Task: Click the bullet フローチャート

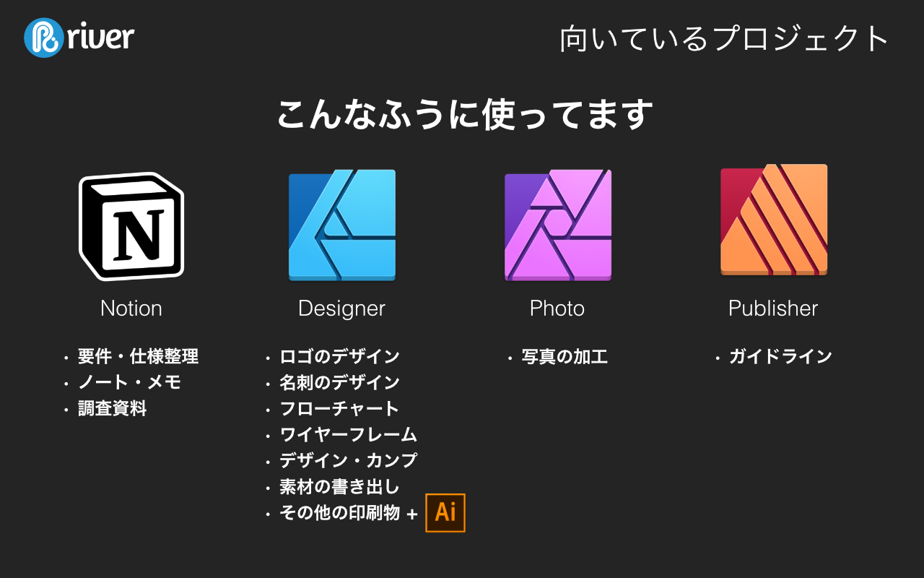Action: 339,408
